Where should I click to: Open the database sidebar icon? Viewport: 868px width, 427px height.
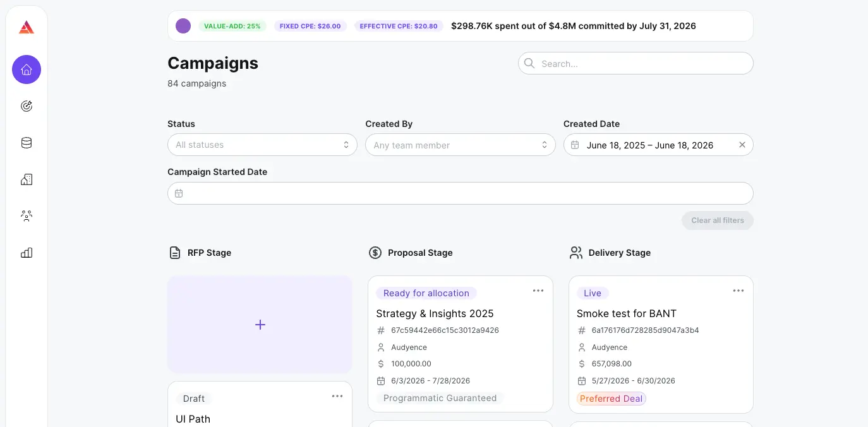pos(27,143)
